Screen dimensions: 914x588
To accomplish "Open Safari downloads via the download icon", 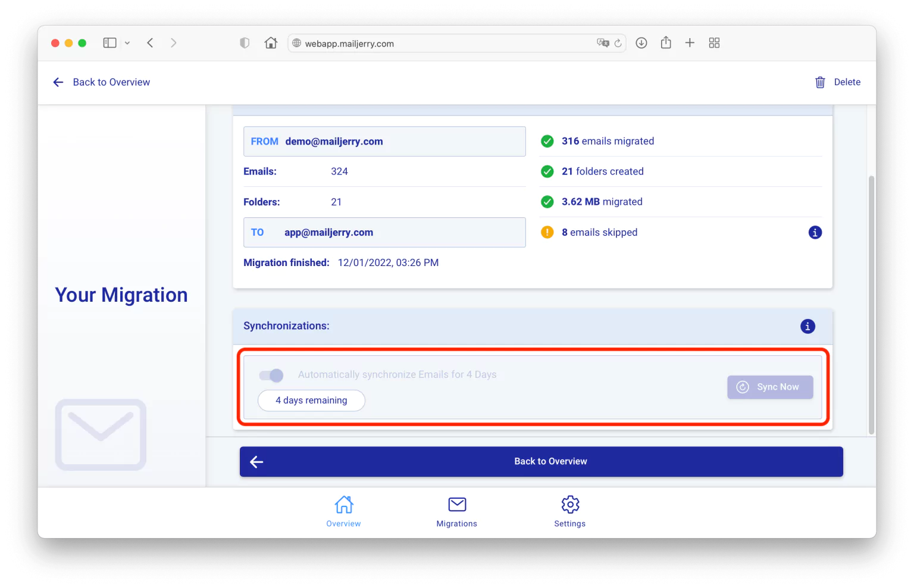I will [x=641, y=42].
